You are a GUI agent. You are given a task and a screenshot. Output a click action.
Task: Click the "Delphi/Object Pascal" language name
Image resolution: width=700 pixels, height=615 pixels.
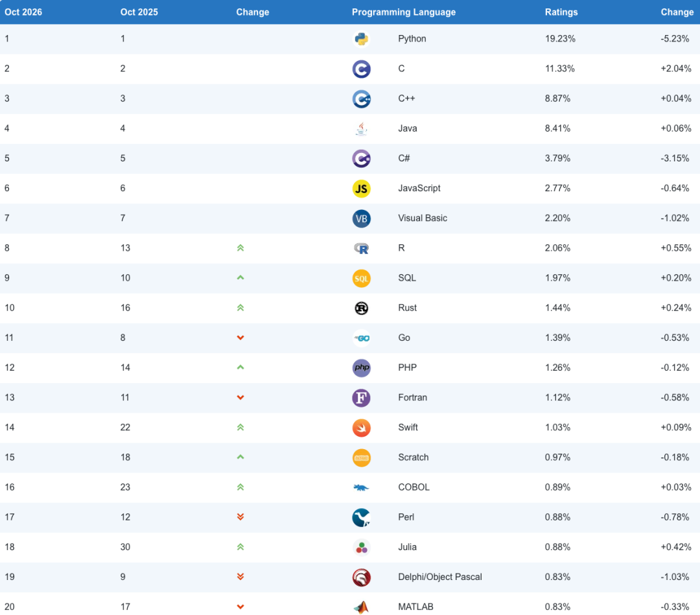tap(439, 577)
